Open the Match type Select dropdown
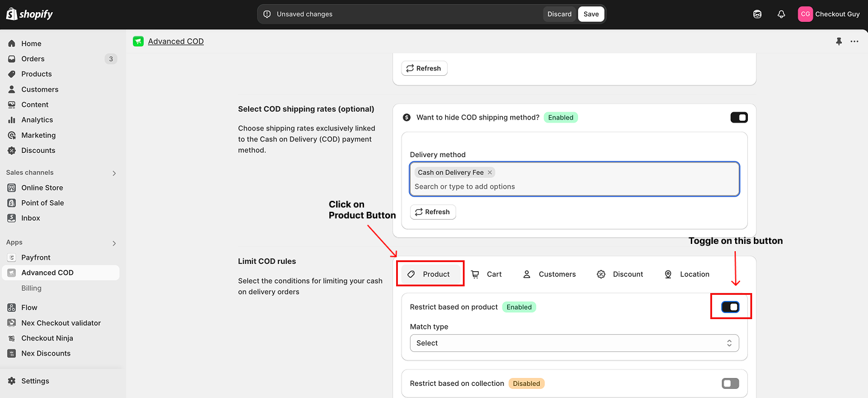Screen dimensions: 868x398 [x=574, y=343]
